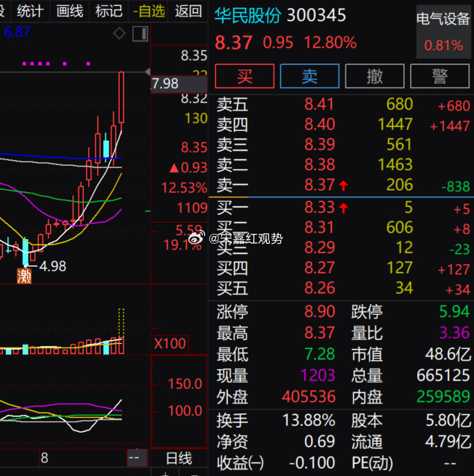Switch the period selector 日线
Viewport: 474px width, 476px height.
[179, 458]
